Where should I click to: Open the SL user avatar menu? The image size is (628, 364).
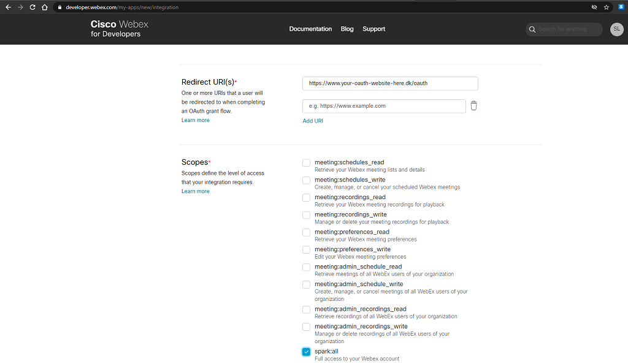[x=616, y=29]
